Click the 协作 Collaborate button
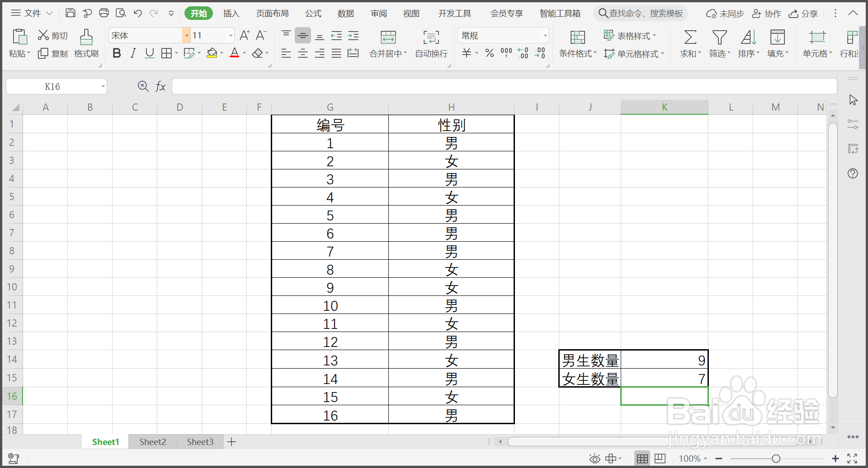The width and height of the screenshot is (868, 468). coord(767,14)
